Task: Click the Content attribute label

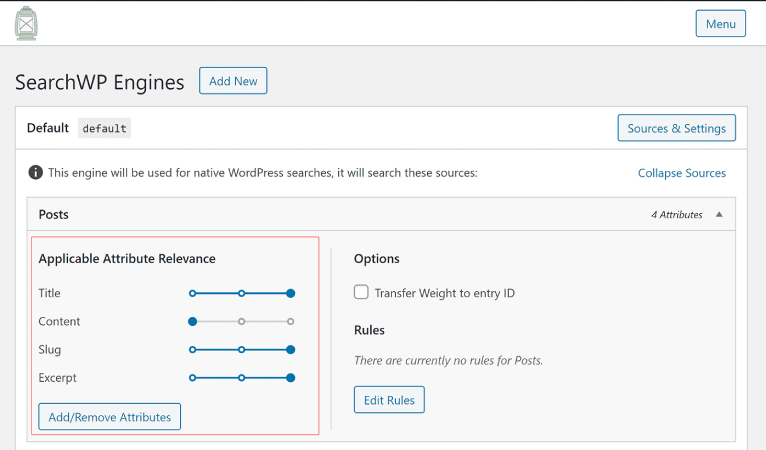Action: point(59,321)
